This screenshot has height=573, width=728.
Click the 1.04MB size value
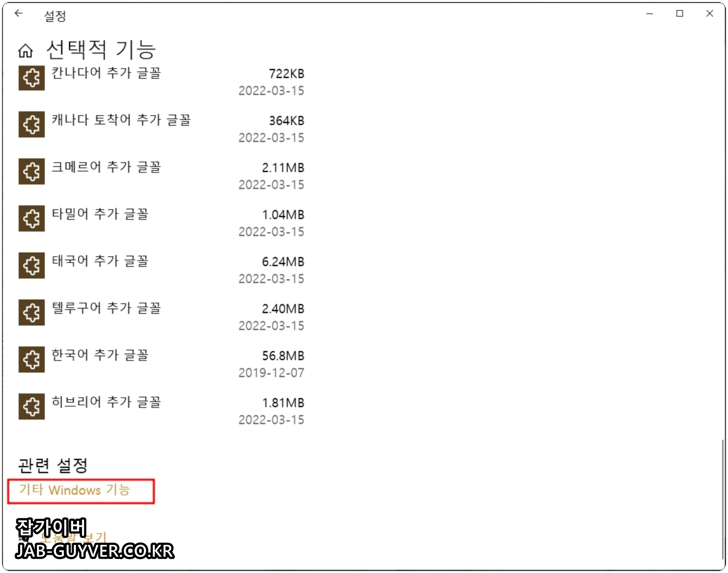(283, 214)
